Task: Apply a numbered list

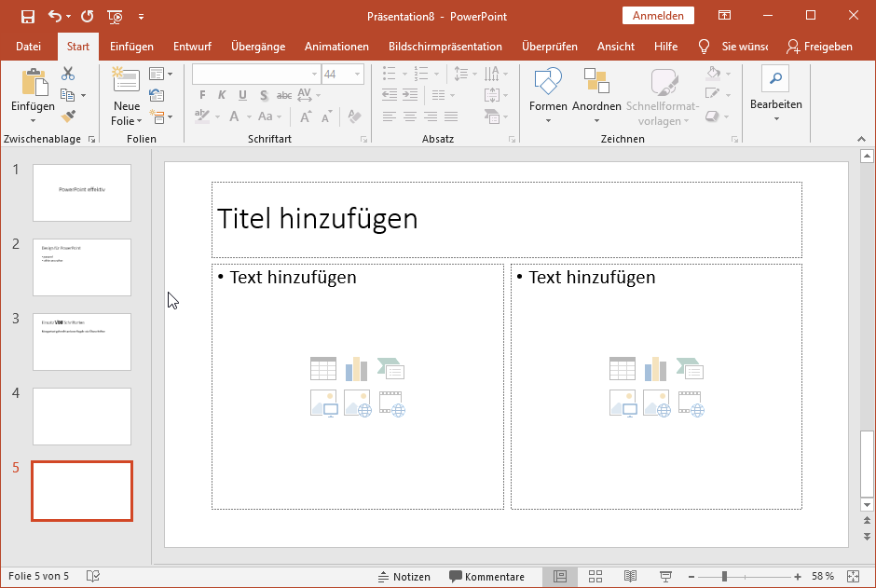Action: tap(421, 74)
